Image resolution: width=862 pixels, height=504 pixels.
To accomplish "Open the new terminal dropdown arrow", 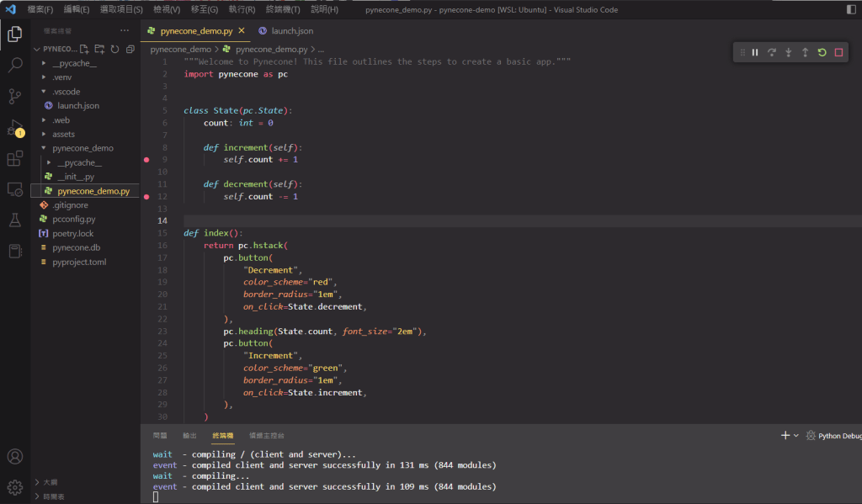I will (796, 436).
